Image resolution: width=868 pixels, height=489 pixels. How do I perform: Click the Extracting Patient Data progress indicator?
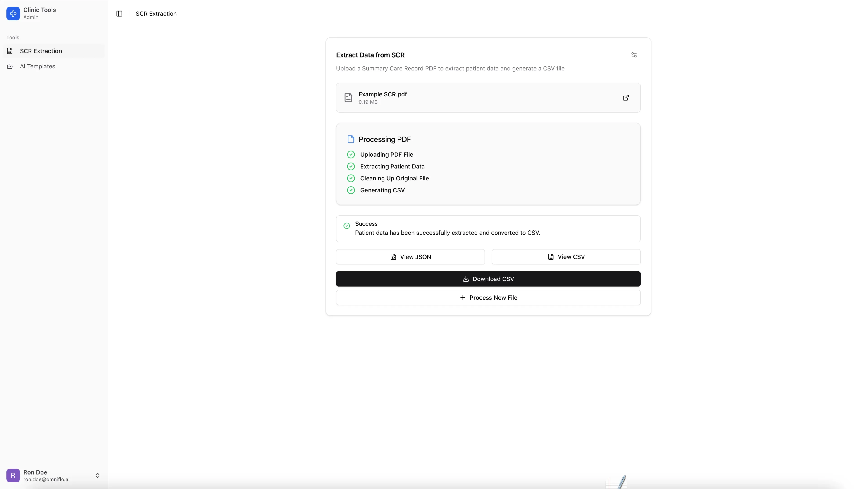coord(351,166)
